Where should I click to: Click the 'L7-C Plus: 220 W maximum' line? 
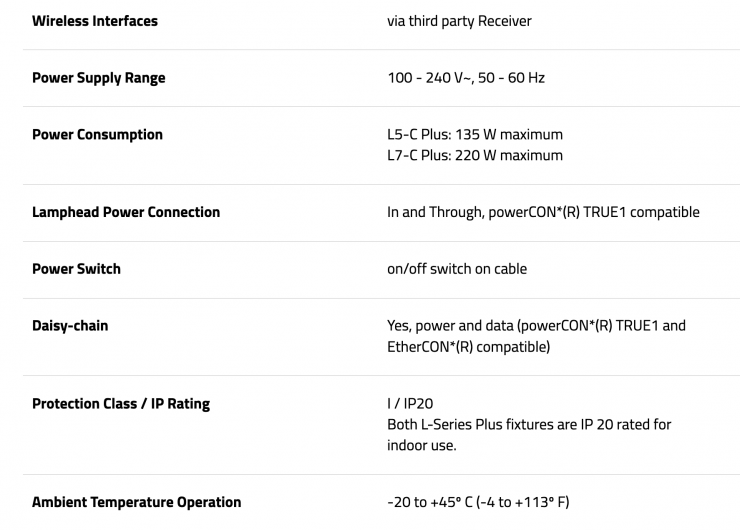[474, 155]
